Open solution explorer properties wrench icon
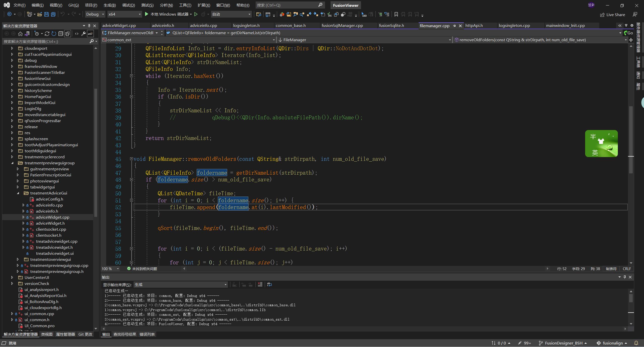This screenshot has width=644, height=347. 84,34
